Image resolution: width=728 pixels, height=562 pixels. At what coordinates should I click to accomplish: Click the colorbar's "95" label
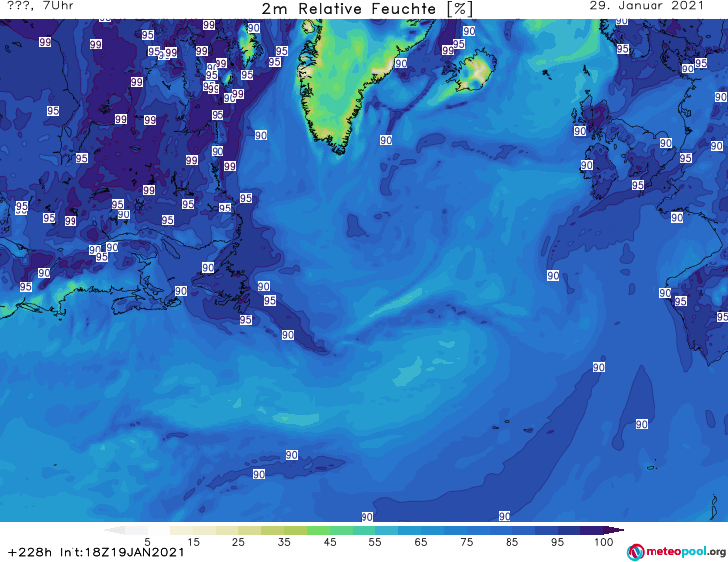pyautogui.click(x=557, y=542)
